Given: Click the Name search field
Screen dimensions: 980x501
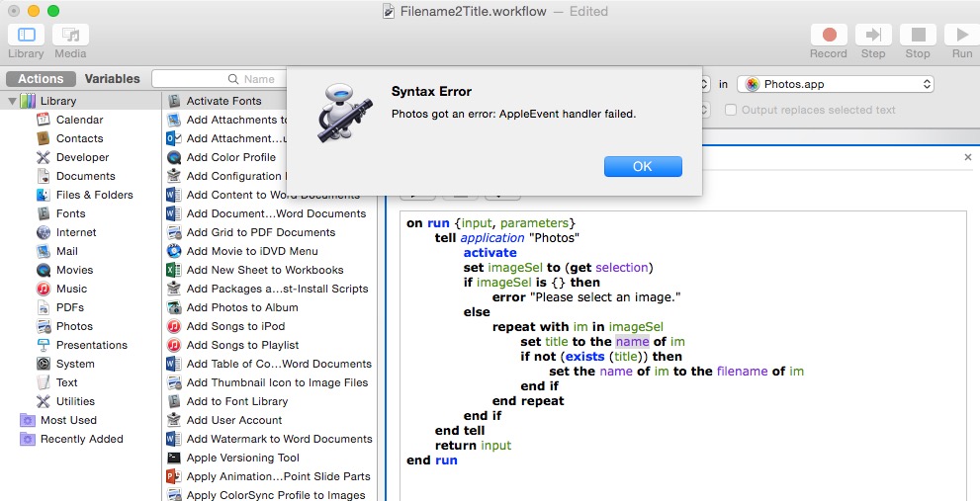Looking at the screenshot, I should (x=219, y=79).
